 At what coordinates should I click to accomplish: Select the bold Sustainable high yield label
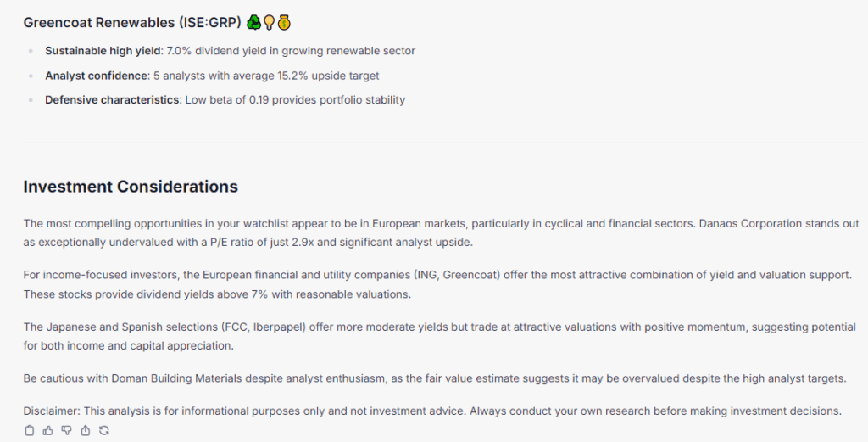click(103, 51)
